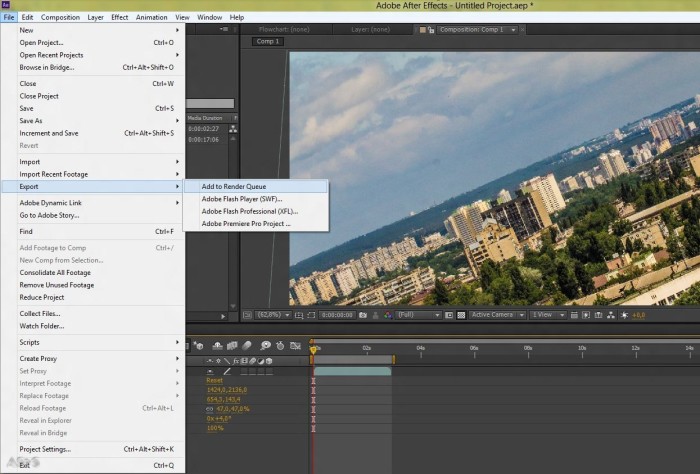This screenshot has width=700, height=474.
Task: Toggle Region of Interest button
Action: coord(449,315)
